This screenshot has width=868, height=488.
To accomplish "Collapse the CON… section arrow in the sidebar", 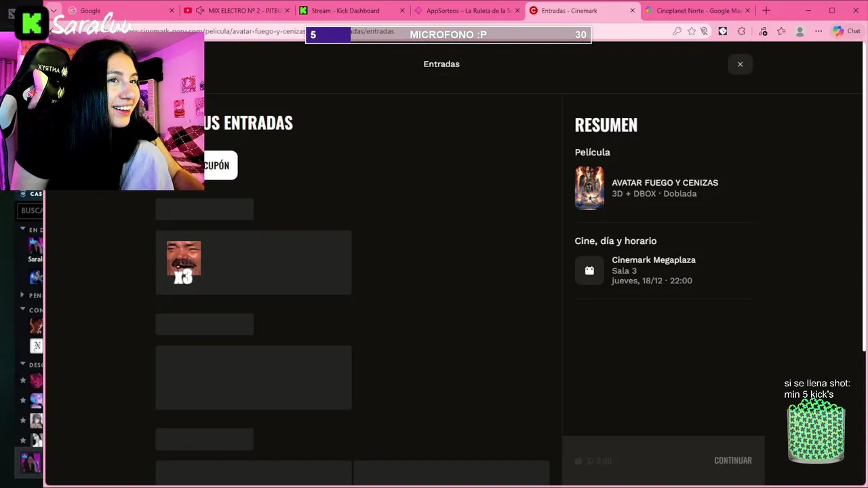I will (x=22, y=309).
